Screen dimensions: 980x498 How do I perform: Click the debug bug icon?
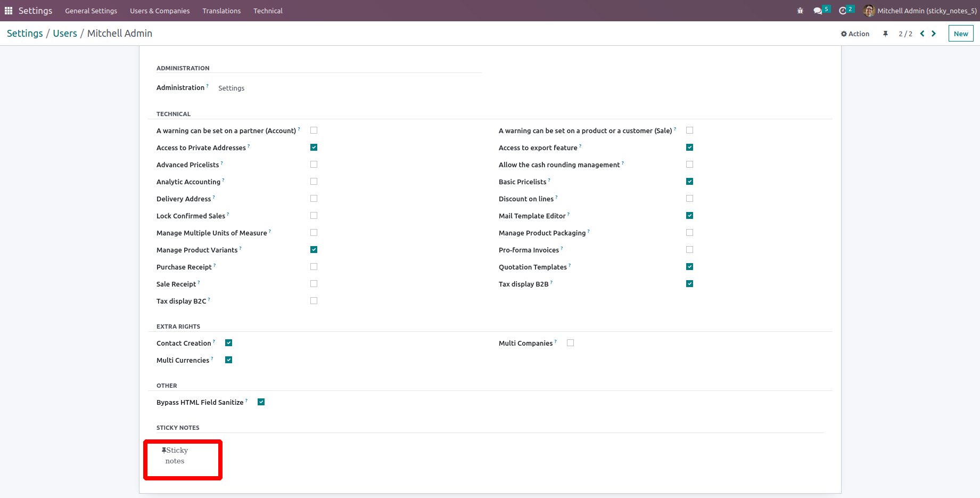coord(800,11)
